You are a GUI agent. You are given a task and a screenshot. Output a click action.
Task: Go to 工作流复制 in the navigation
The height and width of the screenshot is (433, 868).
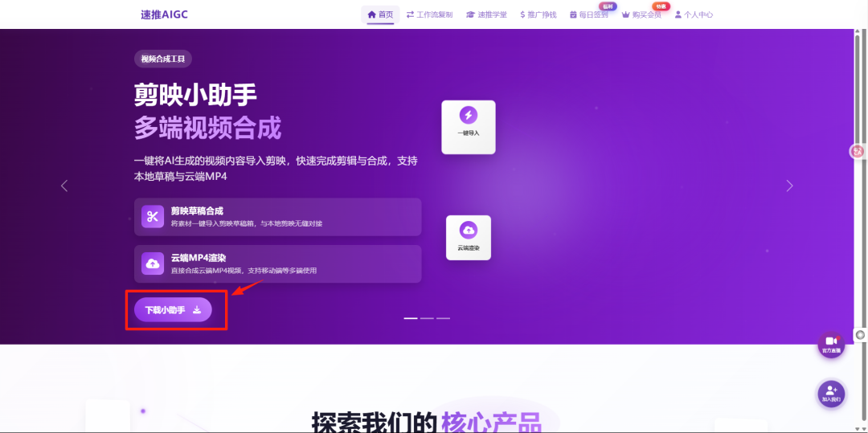(429, 15)
